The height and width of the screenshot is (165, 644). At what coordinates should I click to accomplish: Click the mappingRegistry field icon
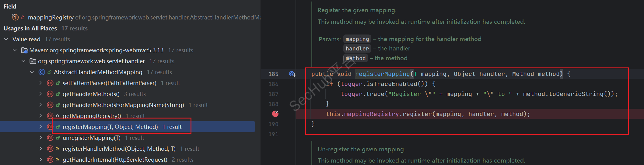[x=15, y=17]
